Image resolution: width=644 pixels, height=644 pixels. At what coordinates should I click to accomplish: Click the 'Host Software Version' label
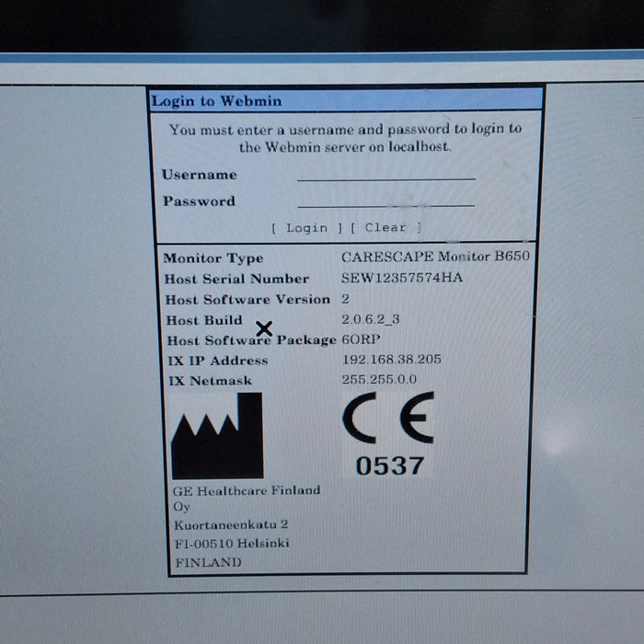point(247,299)
